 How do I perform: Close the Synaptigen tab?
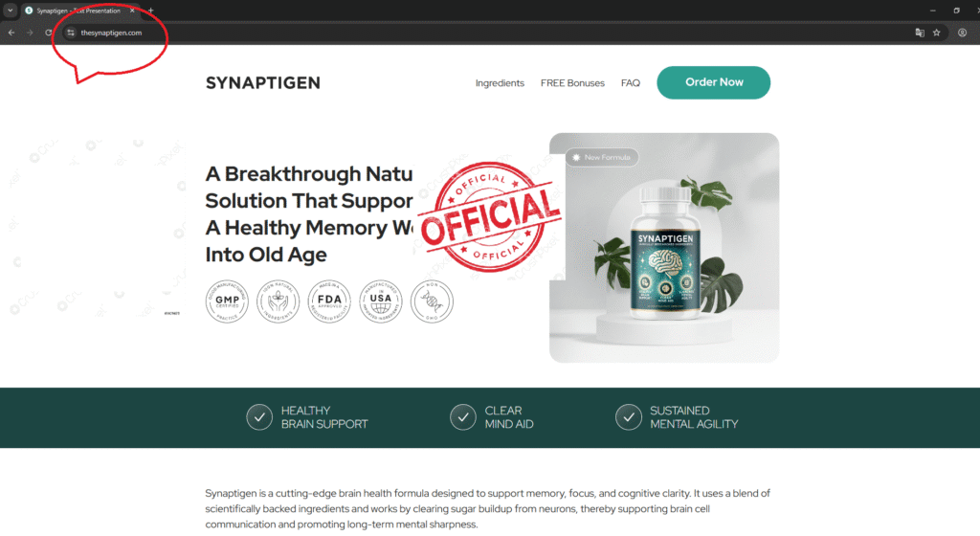(132, 10)
